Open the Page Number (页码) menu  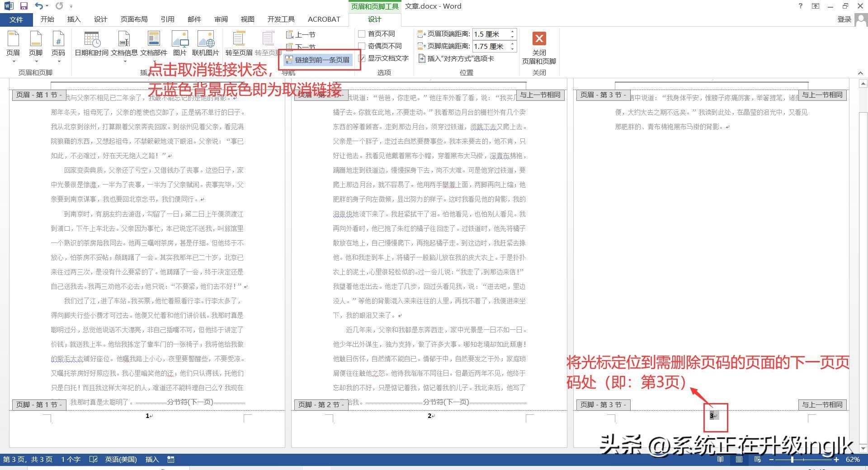(58, 47)
